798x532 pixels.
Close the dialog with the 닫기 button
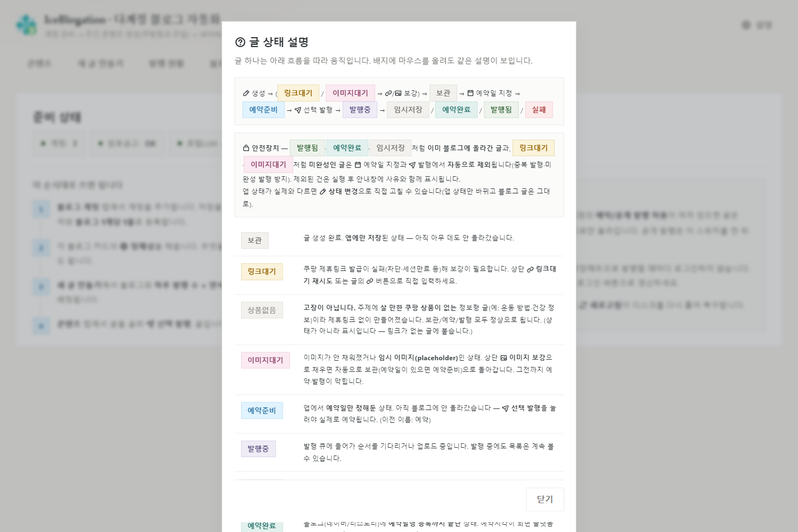(x=545, y=499)
